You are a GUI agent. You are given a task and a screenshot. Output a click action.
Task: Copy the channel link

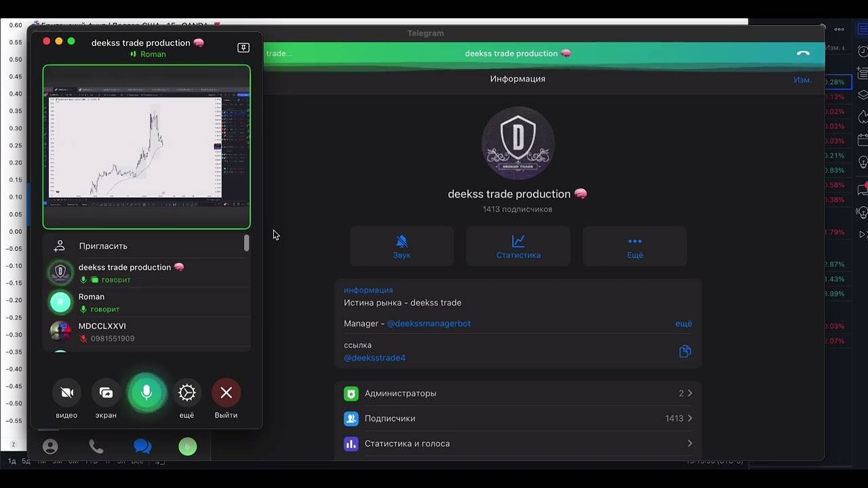click(x=685, y=351)
